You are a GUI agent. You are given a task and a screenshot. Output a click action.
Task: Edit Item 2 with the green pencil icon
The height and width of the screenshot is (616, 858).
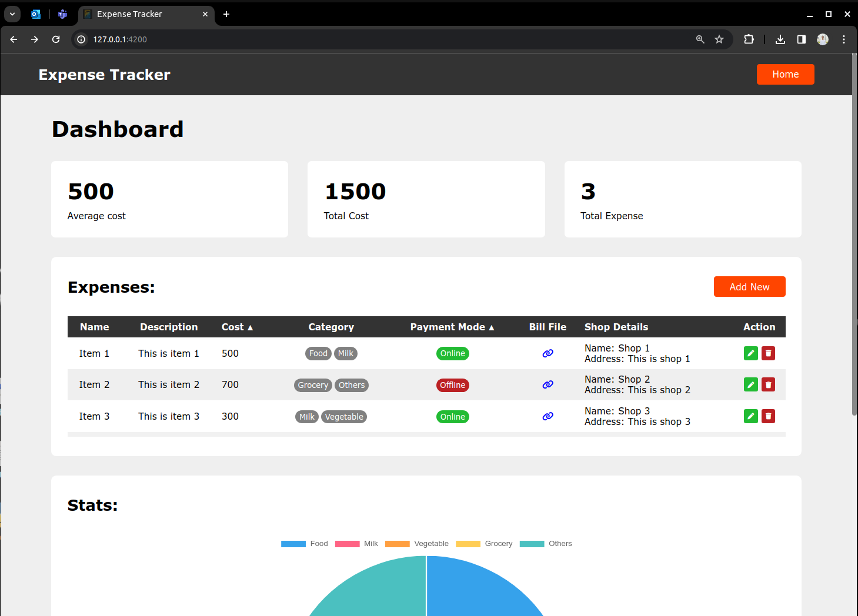(751, 384)
